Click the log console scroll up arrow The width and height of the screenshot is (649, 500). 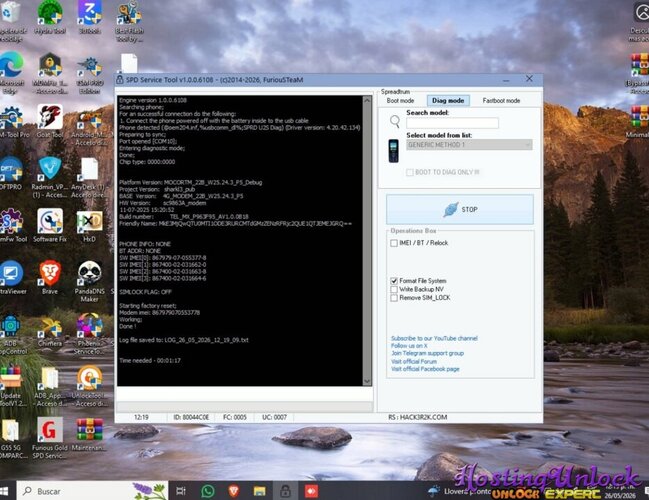pyautogui.click(x=367, y=101)
